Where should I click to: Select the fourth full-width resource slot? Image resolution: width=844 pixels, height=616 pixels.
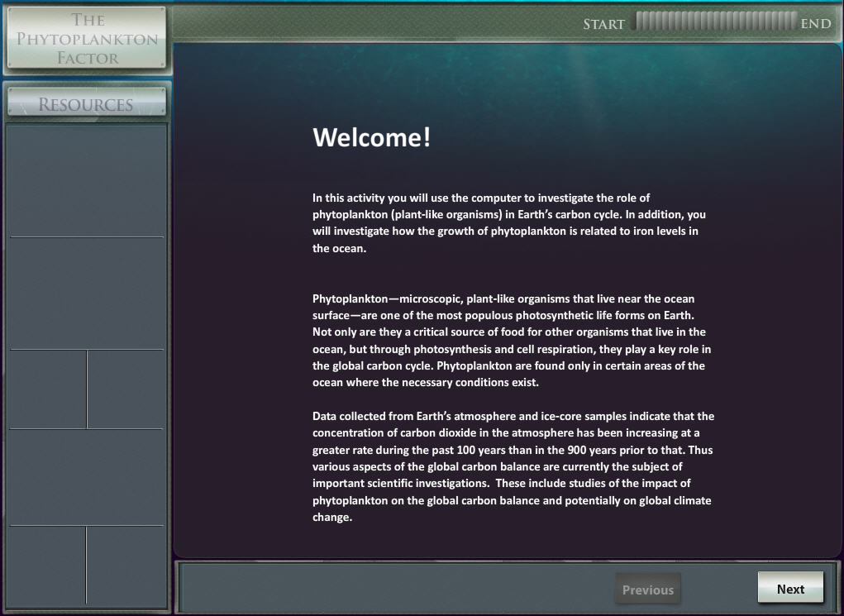[x=86, y=475]
